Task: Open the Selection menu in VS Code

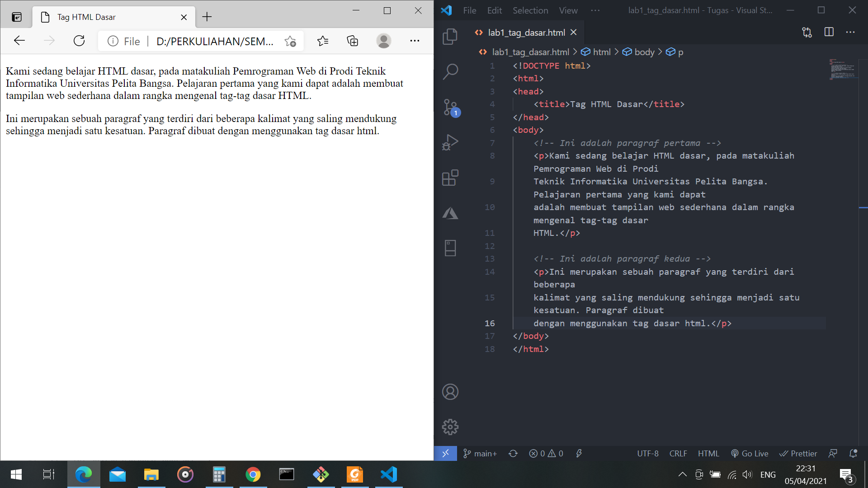Action: pyautogui.click(x=530, y=10)
